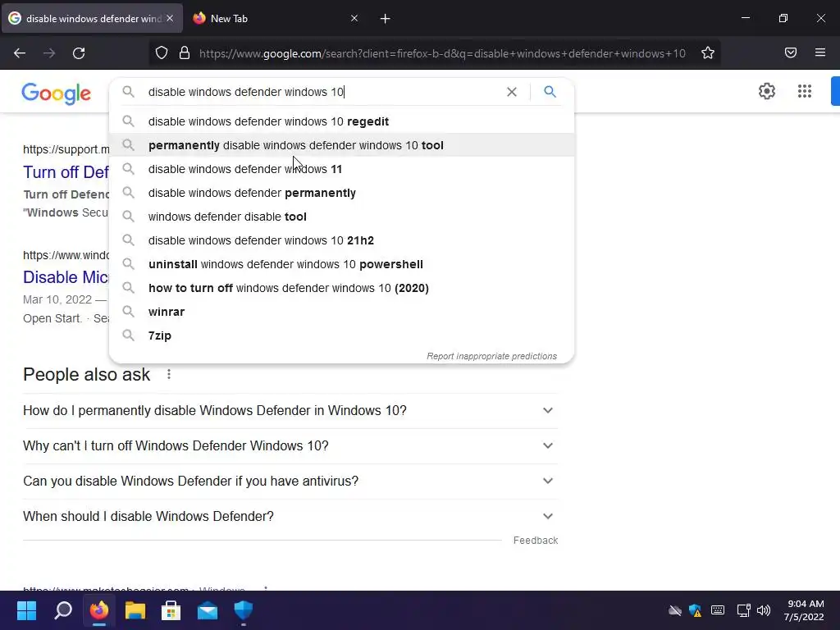Reload the current page

pyautogui.click(x=79, y=53)
